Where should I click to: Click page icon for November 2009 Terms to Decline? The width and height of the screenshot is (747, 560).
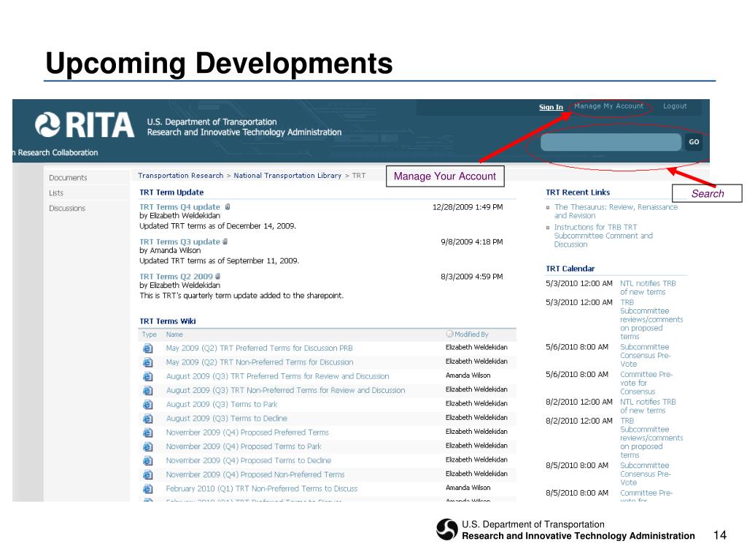[148, 461]
